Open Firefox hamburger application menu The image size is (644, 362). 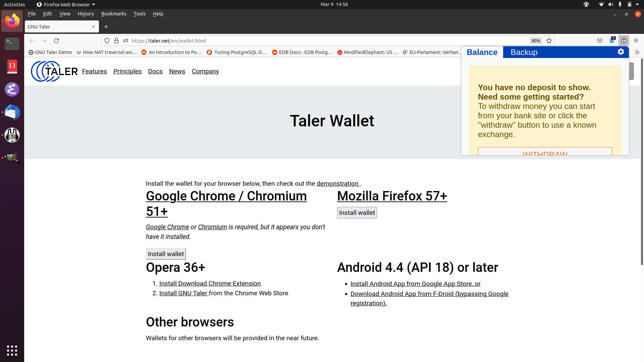[636, 41]
